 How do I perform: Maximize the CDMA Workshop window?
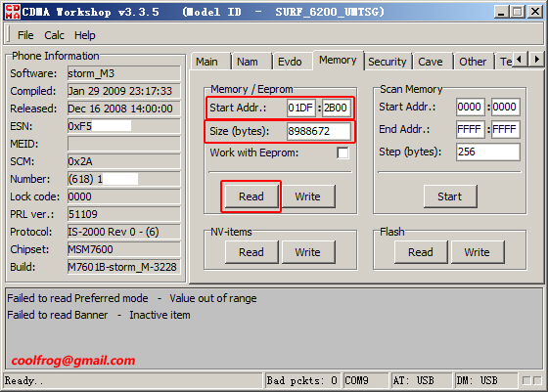coord(518,12)
